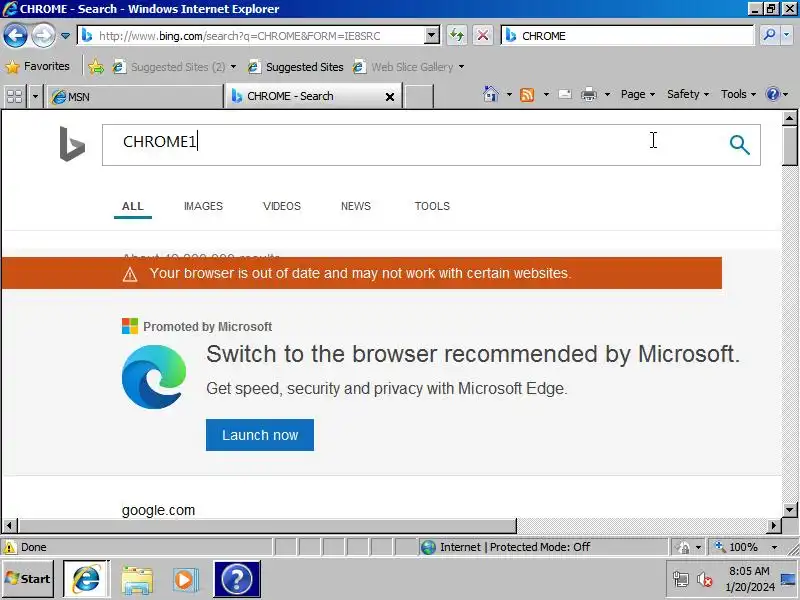Viewport: 800px width, 600px height.
Task: Click the Forward navigation arrow
Action: click(43, 36)
